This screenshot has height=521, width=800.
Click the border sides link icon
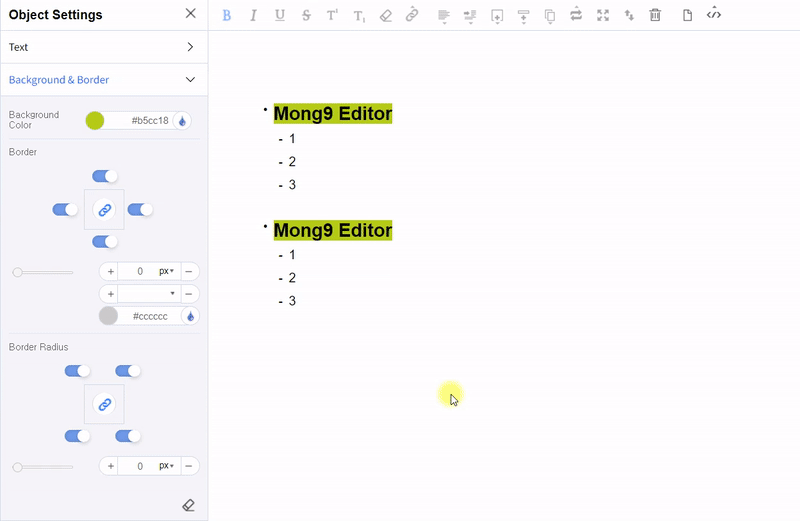point(105,210)
